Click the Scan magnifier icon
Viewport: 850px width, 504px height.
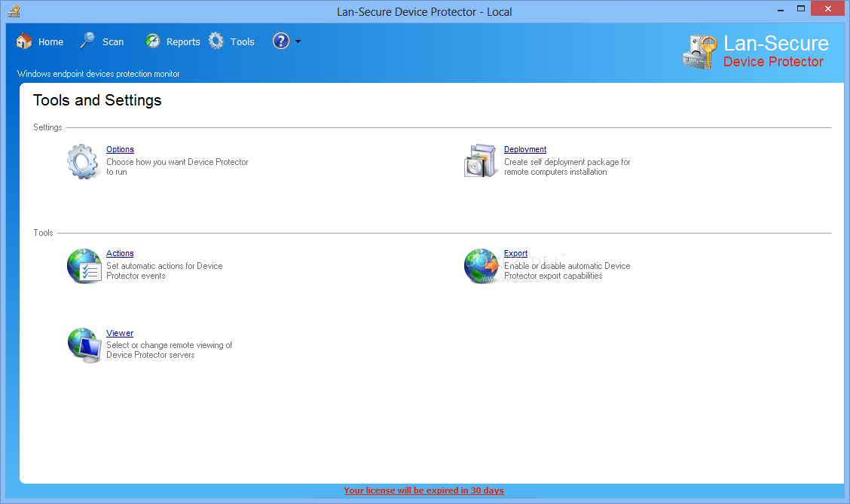point(88,41)
